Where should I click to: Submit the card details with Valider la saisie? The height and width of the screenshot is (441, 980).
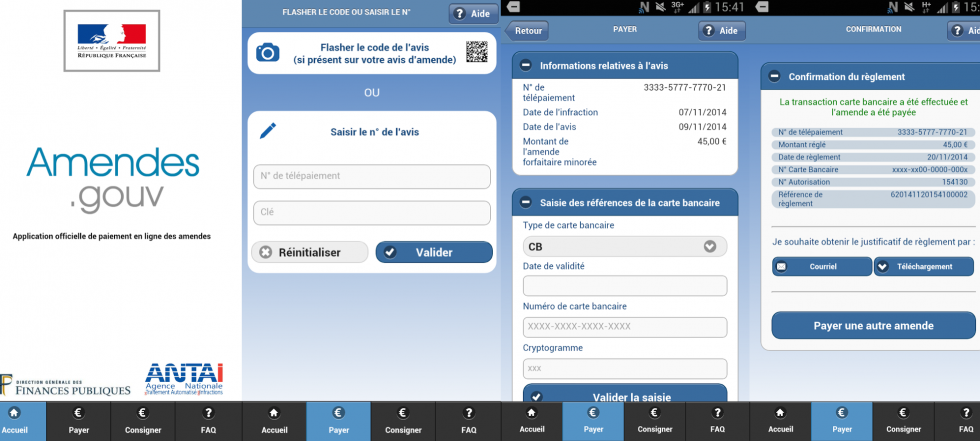(624, 395)
